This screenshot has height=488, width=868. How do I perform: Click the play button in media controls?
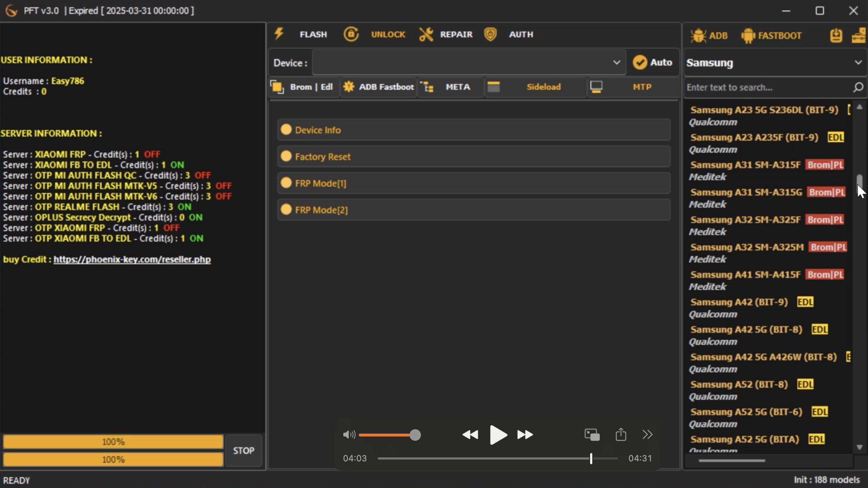[498, 435]
